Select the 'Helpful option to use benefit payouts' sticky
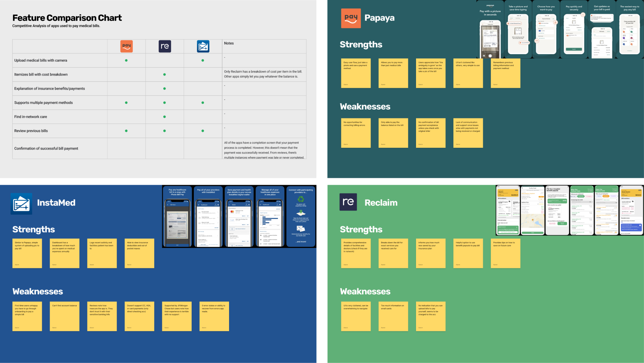Screen dimensions: 644x363 (x=468, y=253)
